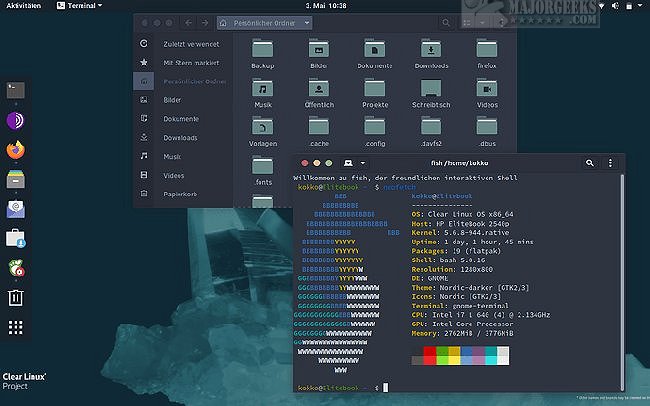Go back in the file manager
The image size is (650, 406).
[x=190, y=21]
